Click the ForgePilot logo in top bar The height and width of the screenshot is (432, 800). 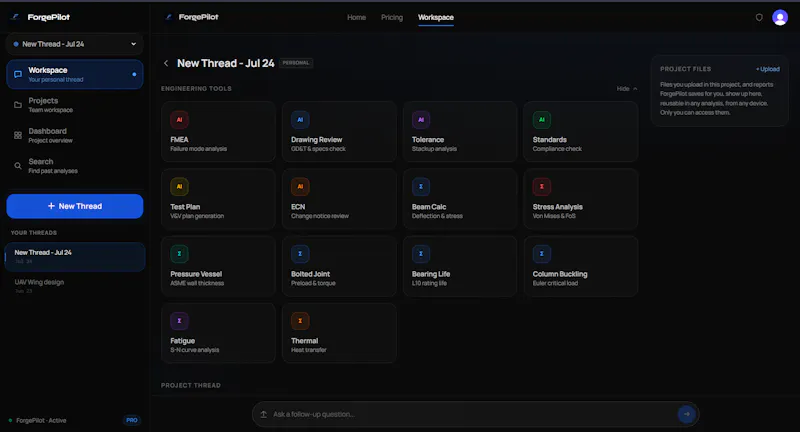[192, 17]
